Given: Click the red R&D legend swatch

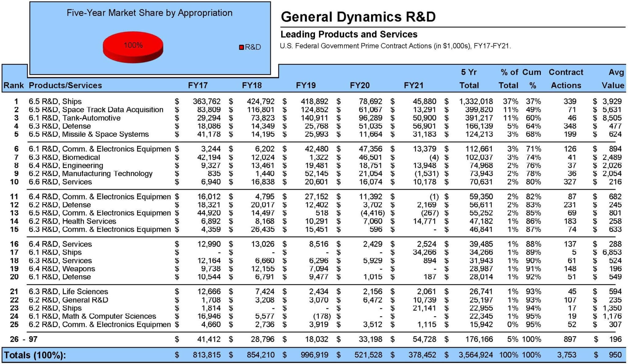Looking at the screenshot, I should 241,47.
